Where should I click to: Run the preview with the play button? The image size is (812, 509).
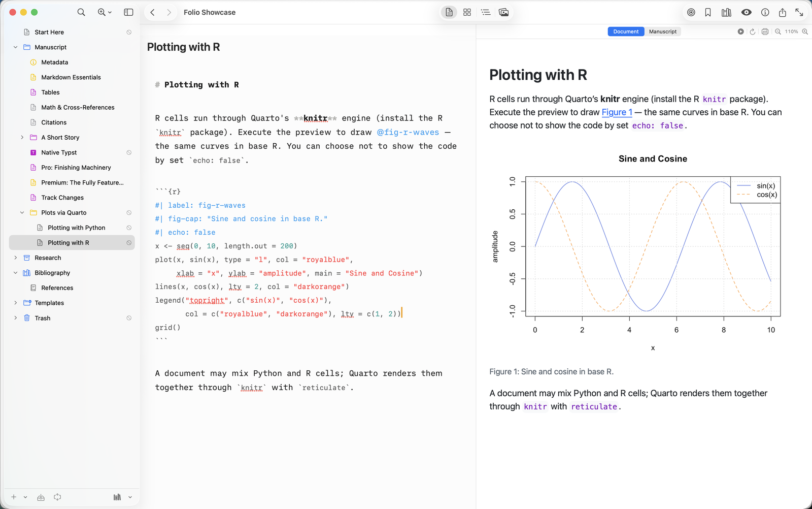[x=740, y=31]
